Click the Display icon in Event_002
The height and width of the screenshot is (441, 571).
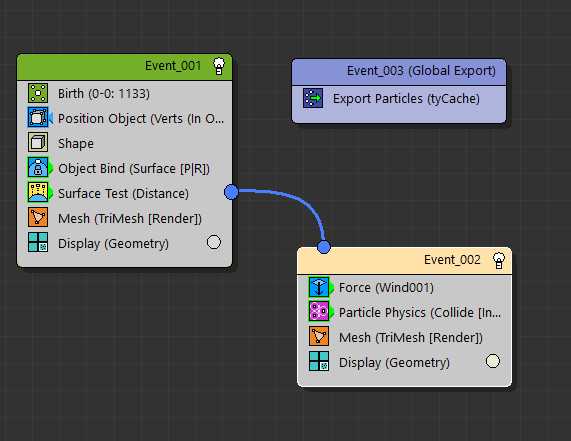[319, 362]
